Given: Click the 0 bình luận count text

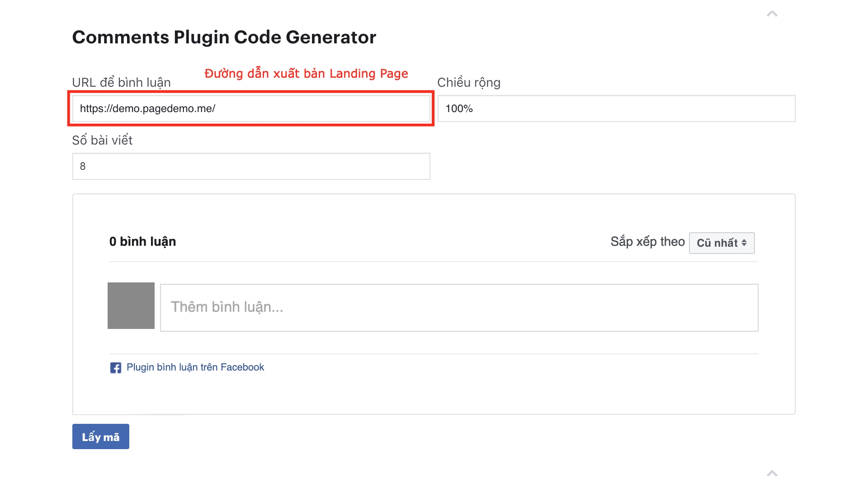Looking at the screenshot, I should 142,242.
